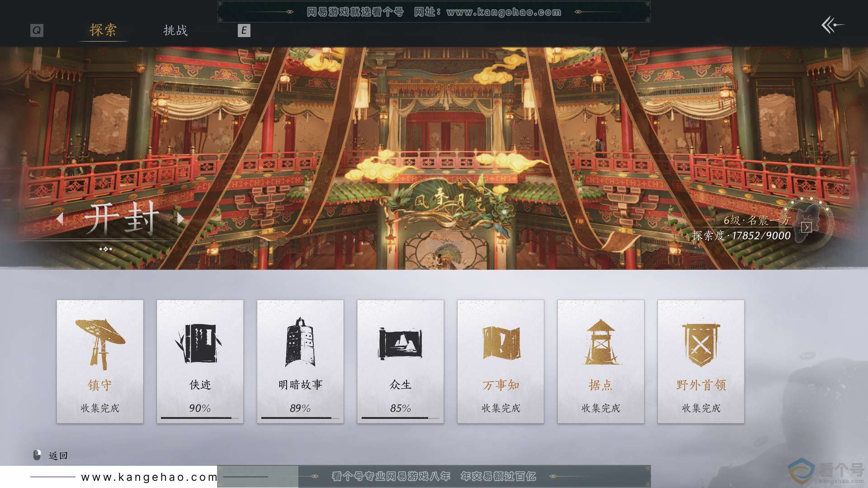868x488 pixels.
Task: Click 收集完成 status under 据点
Action: click(x=601, y=408)
